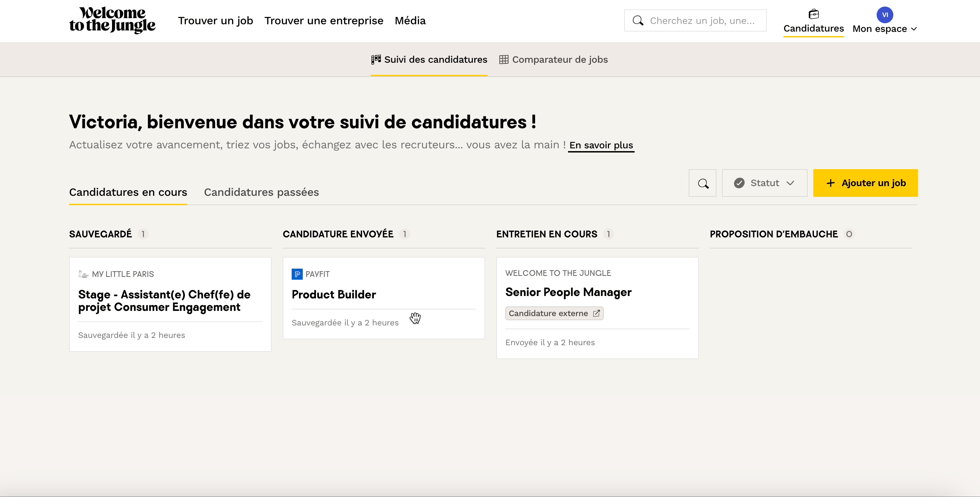
Task: Click the My Little Paris logo
Action: click(83, 274)
